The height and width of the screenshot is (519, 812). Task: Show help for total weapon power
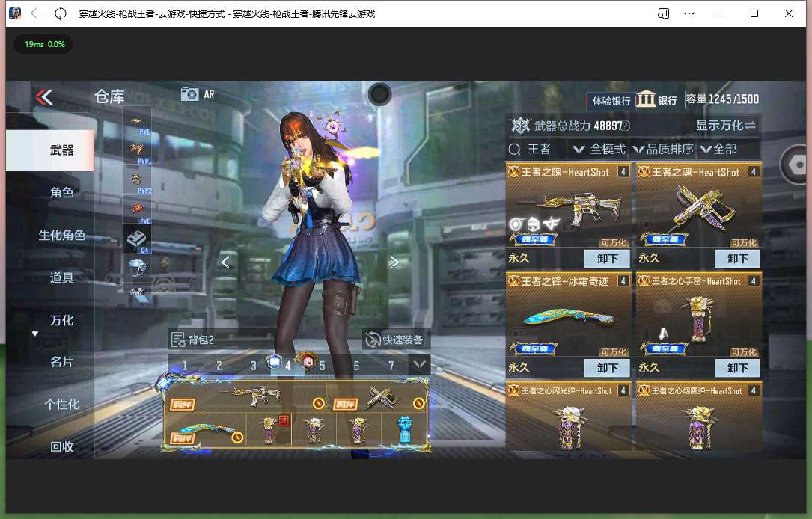[626, 126]
